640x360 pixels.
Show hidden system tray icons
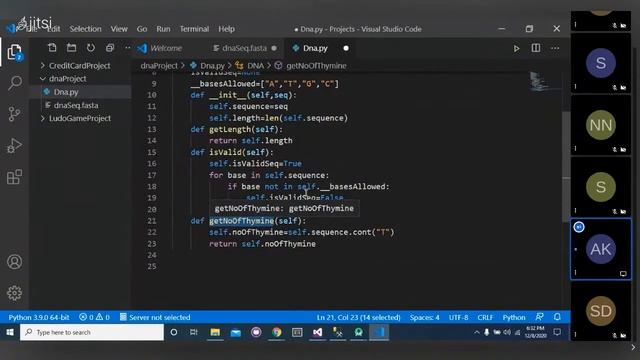(476, 332)
